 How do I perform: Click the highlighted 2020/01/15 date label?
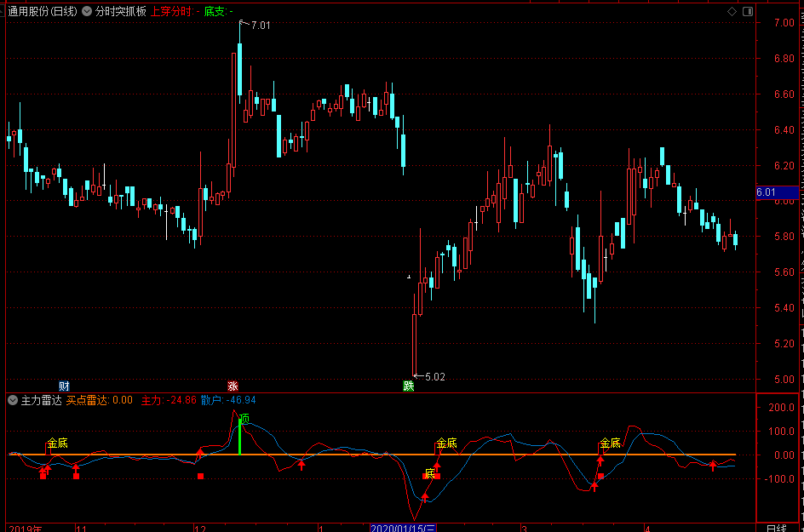coord(403,528)
